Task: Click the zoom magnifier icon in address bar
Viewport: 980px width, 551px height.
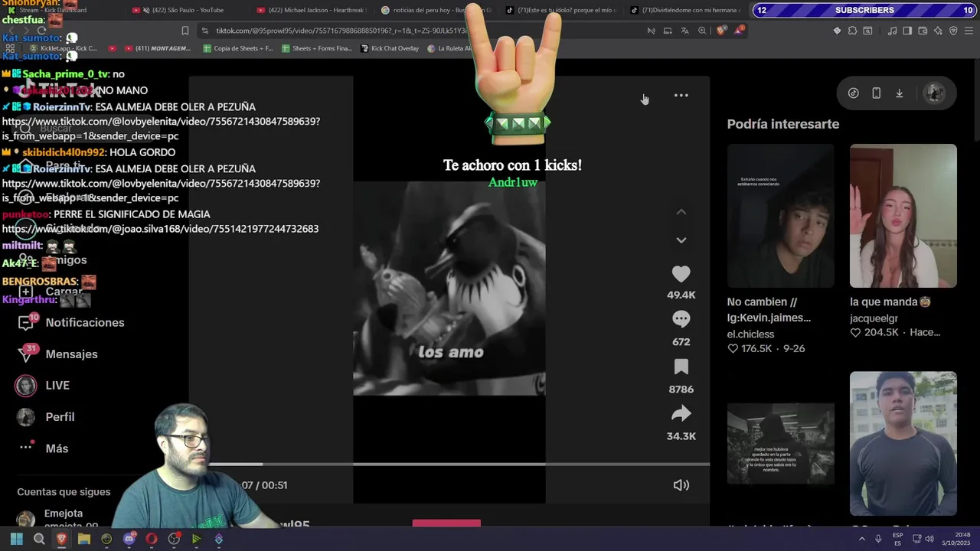Action: coord(702,31)
